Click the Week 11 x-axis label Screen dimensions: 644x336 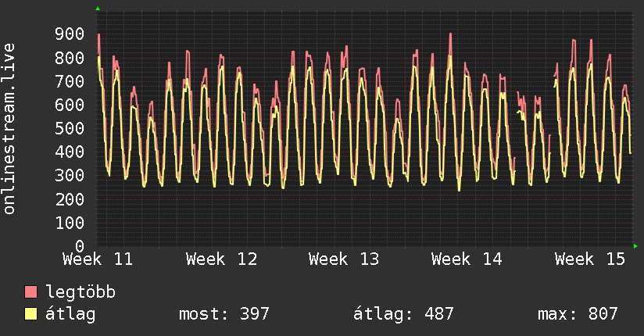click(x=98, y=259)
